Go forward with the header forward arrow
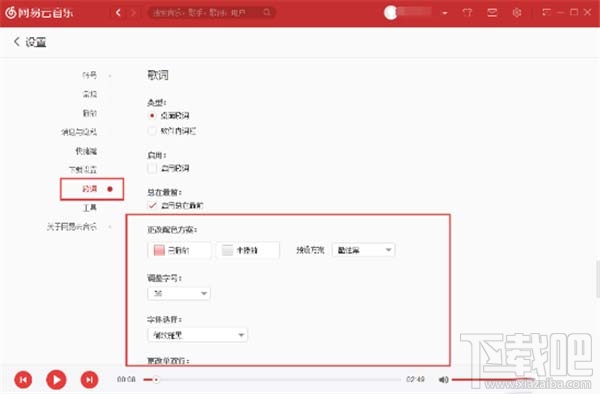600x394 pixels. (x=133, y=13)
